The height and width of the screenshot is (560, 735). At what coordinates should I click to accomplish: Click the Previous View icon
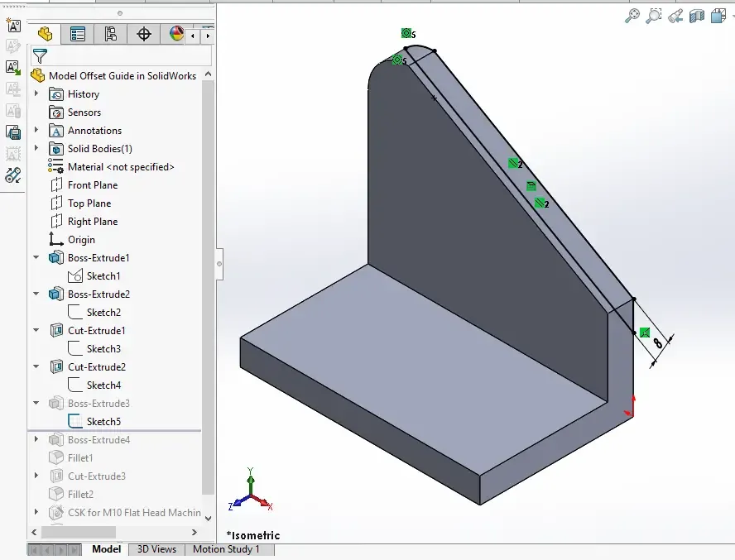click(675, 16)
